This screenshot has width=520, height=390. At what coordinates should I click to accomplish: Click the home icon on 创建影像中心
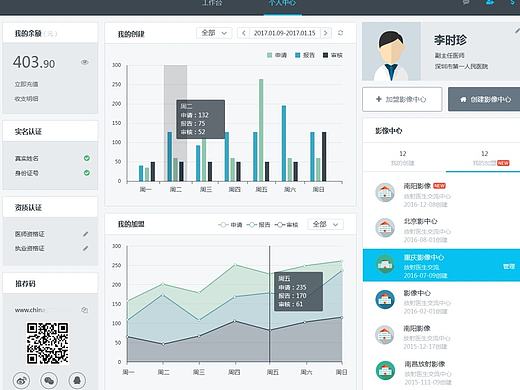(463, 99)
